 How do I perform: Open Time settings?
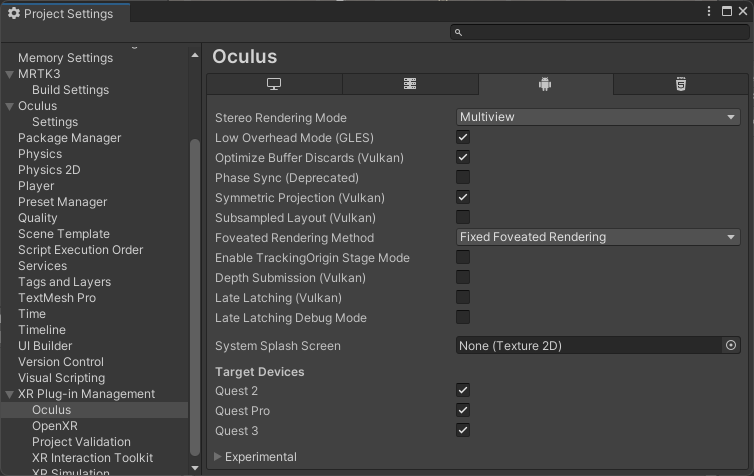pyautogui.click(x=32, y=313)
